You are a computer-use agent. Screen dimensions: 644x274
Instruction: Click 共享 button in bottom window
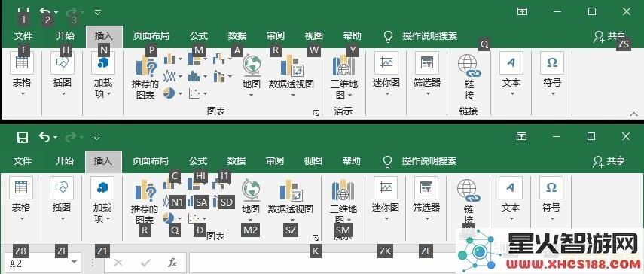[x=609, y=161]
